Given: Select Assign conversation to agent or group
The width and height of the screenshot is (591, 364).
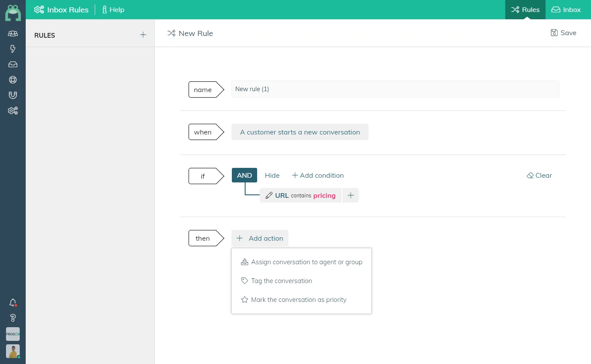Looking at the screenshot, I should pyautogui.click(x=302, y=262).
